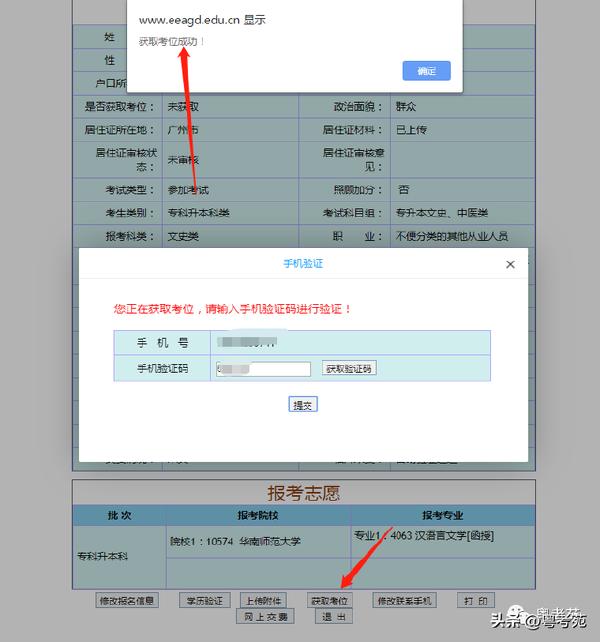This screenshot has width=600, height=642.
Task: Click the blurred phone number beside 手机号
Action: tap(247, 342)
